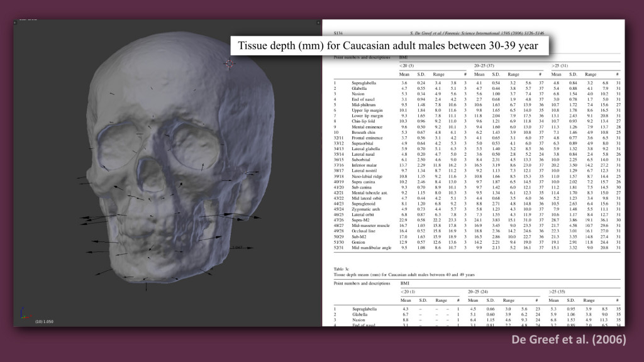Viewport: 644px width, 362px height.
Task: Click the "Lateral orbit" row label
Action: 363,215
